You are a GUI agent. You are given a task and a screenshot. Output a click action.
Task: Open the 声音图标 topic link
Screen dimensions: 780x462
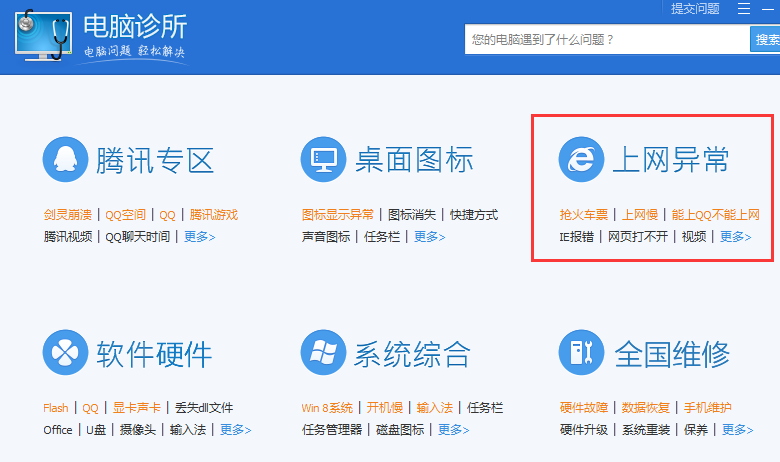pos(326,237)
